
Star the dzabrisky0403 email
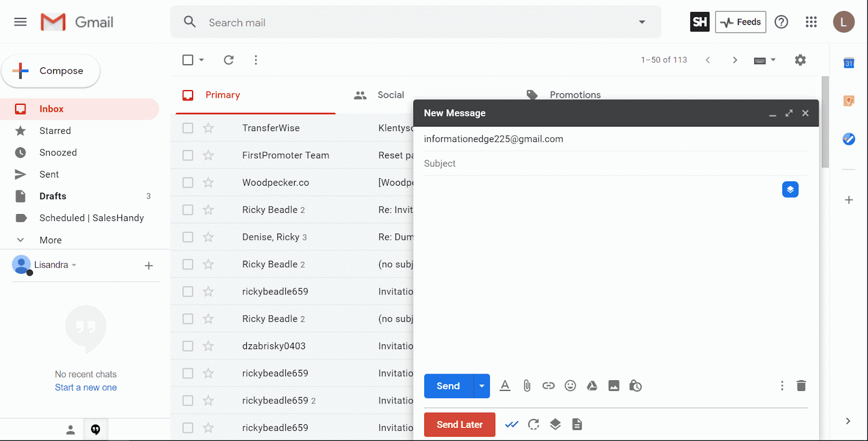208,346
